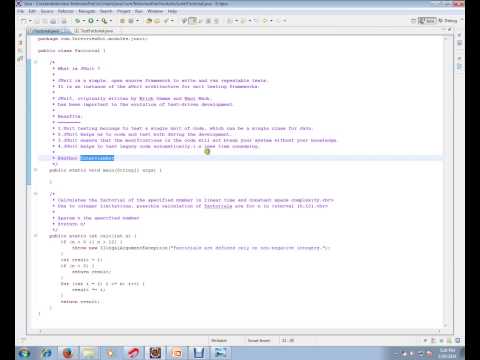Open the Edit menu
Screen dimensions: 480x360
[x=32, y=11]
